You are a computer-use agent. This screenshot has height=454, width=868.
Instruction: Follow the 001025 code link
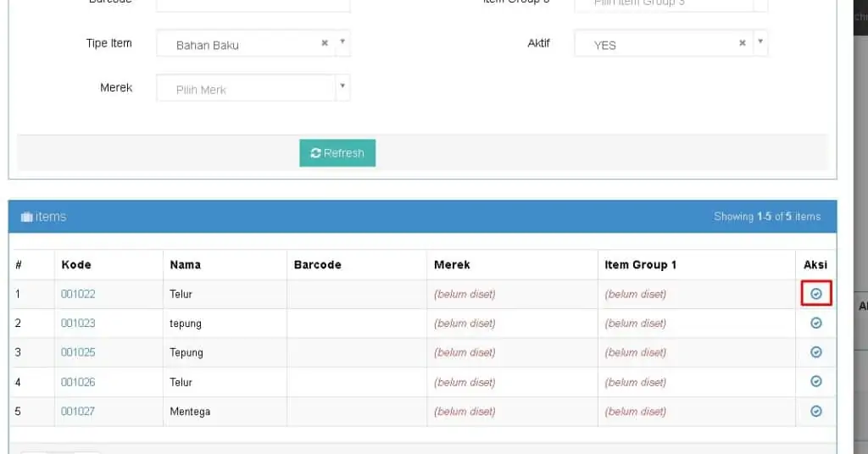[78, 352]
